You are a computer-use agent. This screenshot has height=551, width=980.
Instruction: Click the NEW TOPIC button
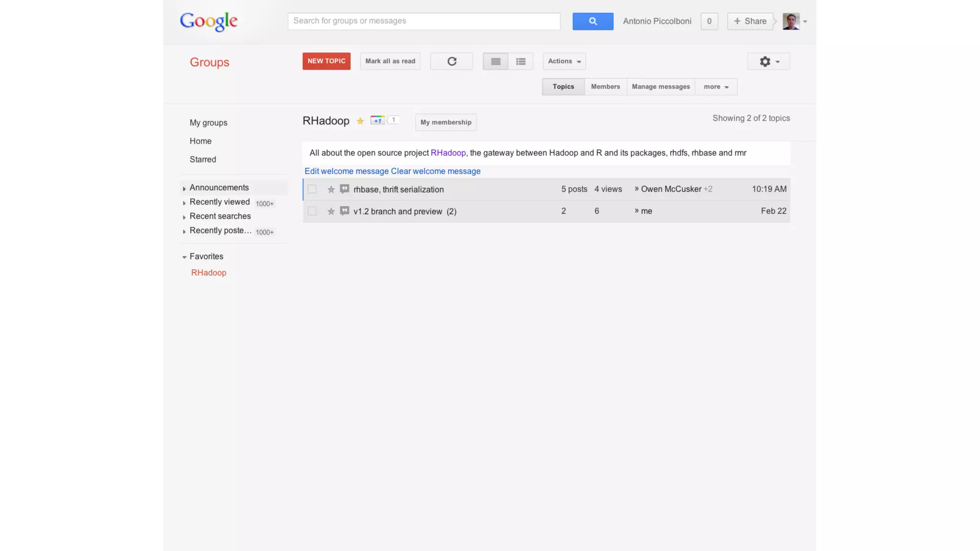click(x=326, y=61)
